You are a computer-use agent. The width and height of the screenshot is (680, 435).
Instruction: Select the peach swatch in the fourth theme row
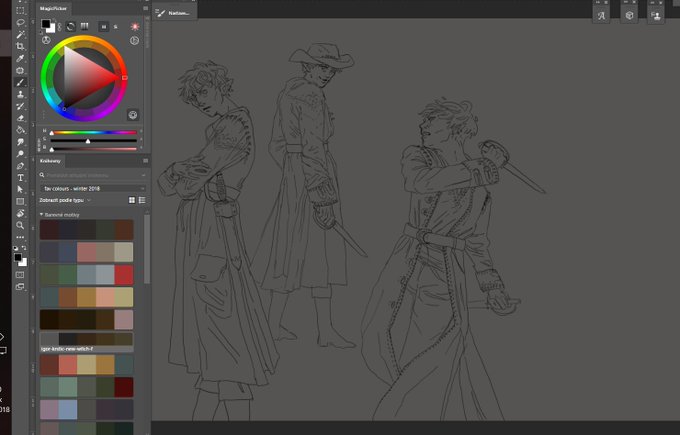click(105, 297)
